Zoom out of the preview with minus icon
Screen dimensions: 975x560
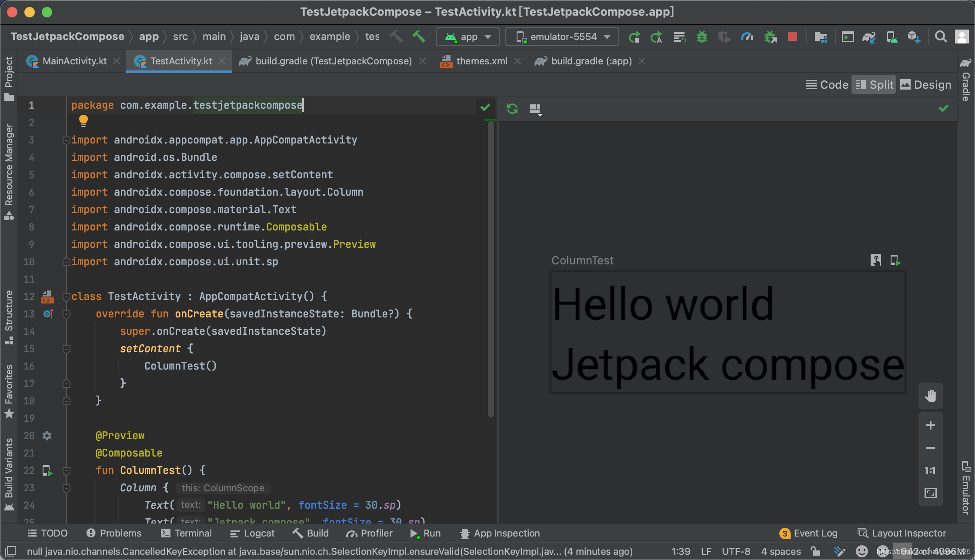(x=931, y=448)
